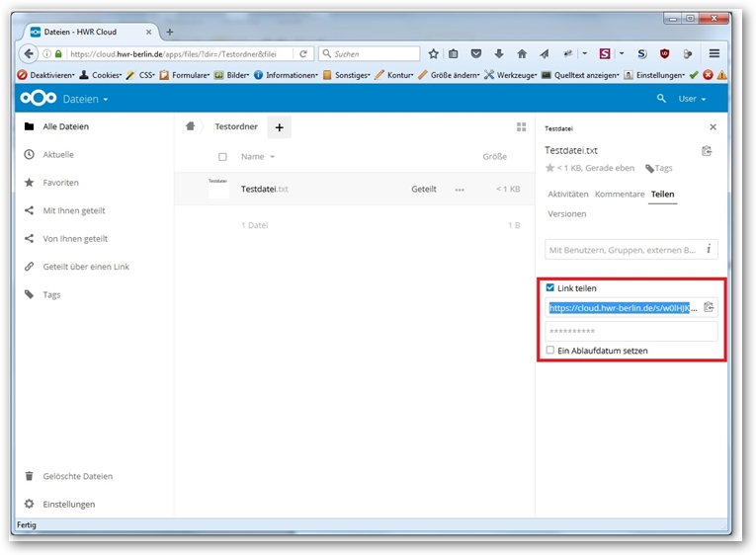Switch to Kommentare tab
This screenshot has width=756, height=555.
click(x=620, y=195)
